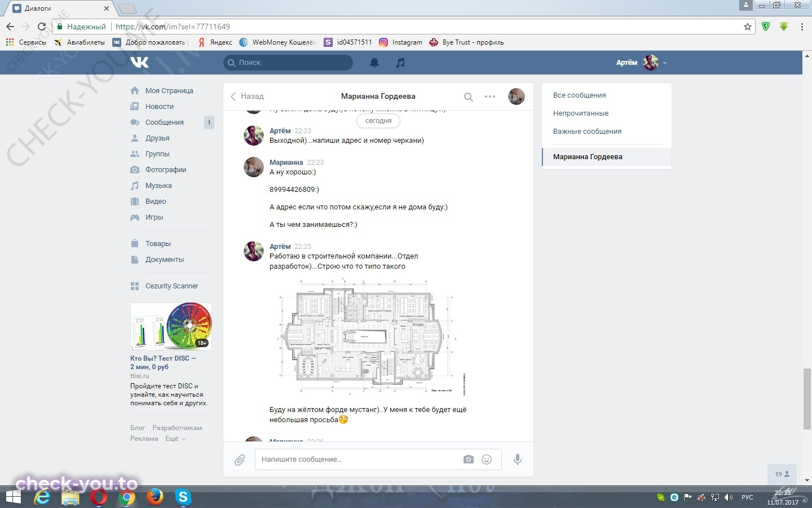
Task: Attach photo using camera icon
Action: (469, 459)
